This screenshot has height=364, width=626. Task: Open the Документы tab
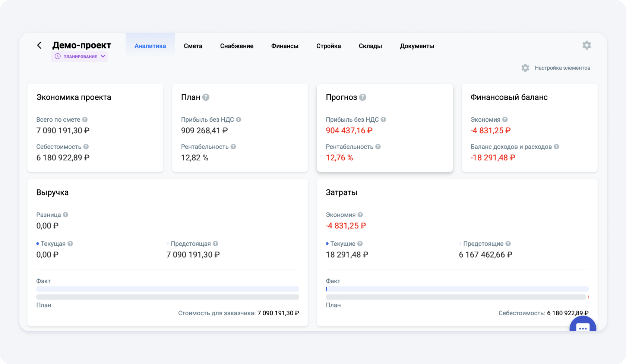(417, 46)
